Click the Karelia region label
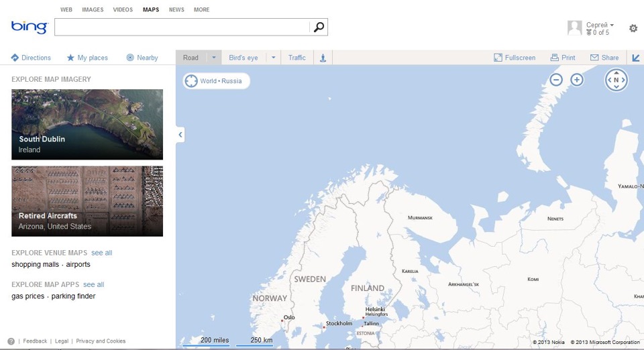This screenshot has width=644, height=350. coord(410,271)
